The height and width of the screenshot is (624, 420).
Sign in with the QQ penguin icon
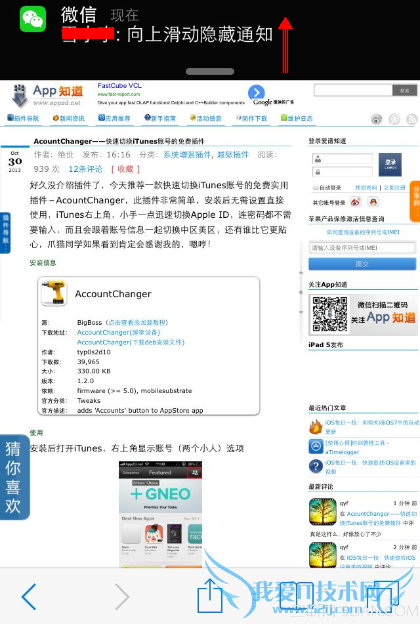(373, 202)
